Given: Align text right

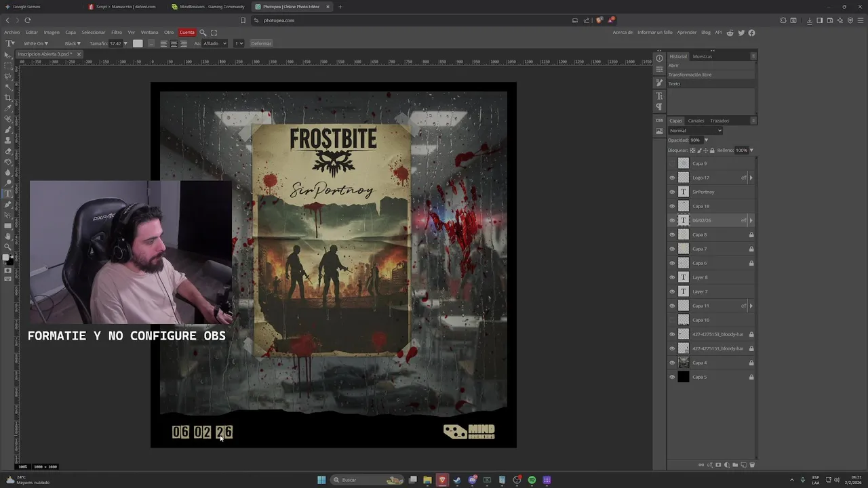Looking at the screenshot, I should (x=183, y=43).
